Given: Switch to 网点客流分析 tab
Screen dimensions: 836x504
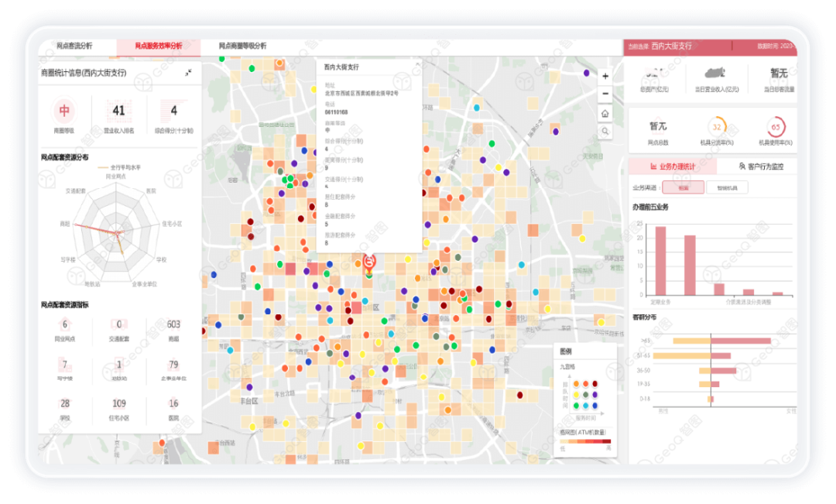Looking at the screenshot, I should point(74,46).
